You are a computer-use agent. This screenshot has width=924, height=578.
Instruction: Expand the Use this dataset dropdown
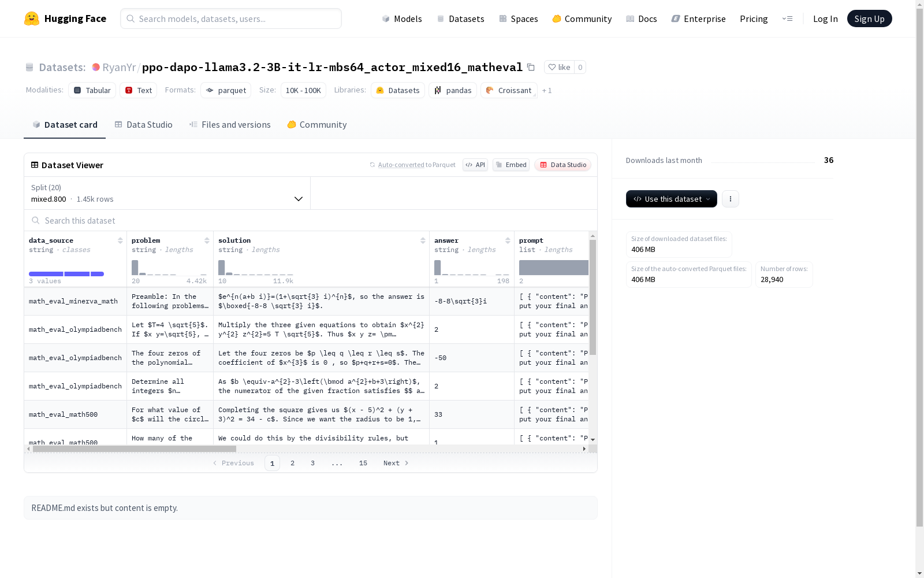672,199
